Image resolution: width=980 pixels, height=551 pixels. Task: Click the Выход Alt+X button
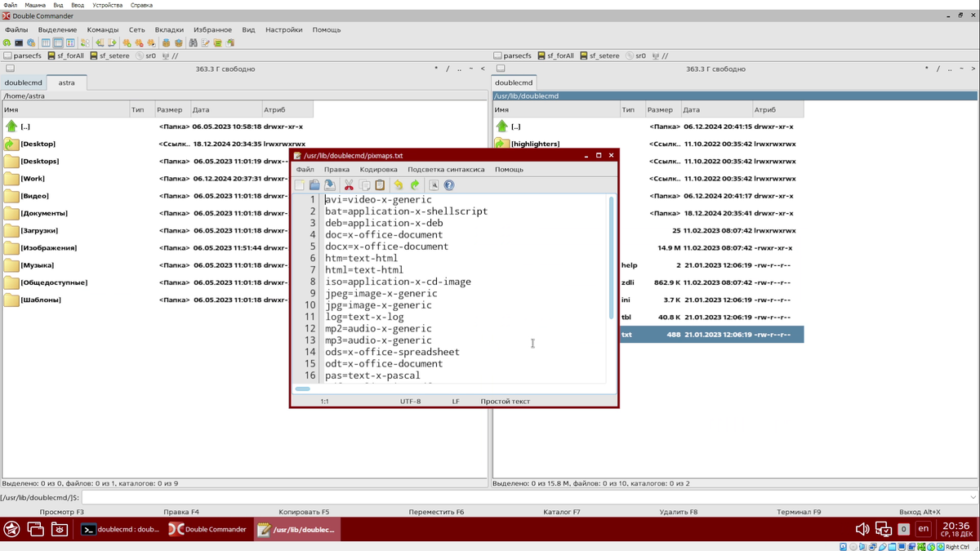coord(920,512)
